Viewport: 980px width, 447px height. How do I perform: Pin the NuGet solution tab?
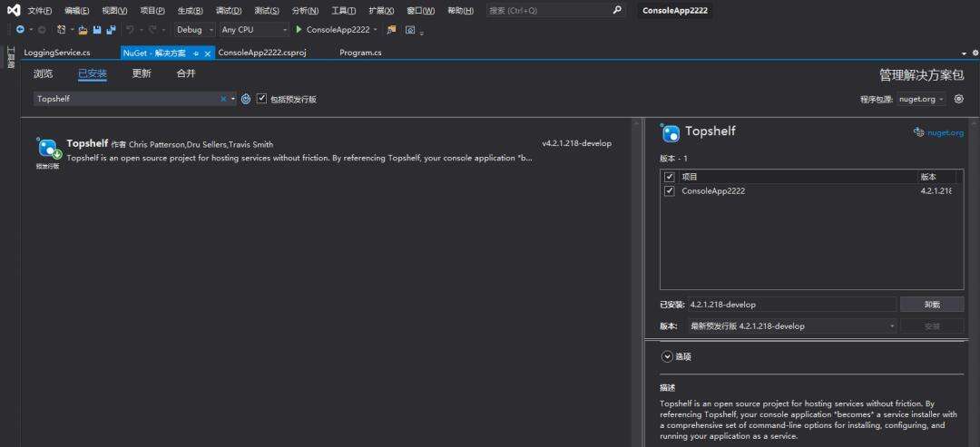[196, 53]
